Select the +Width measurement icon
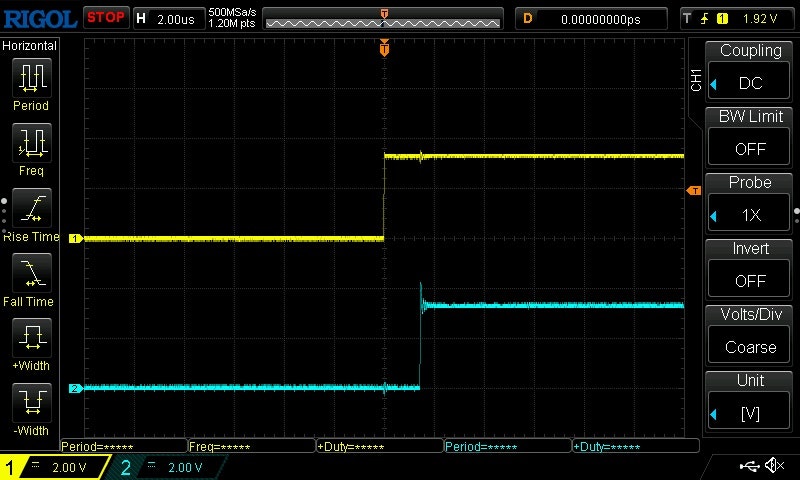 point(32,338)
